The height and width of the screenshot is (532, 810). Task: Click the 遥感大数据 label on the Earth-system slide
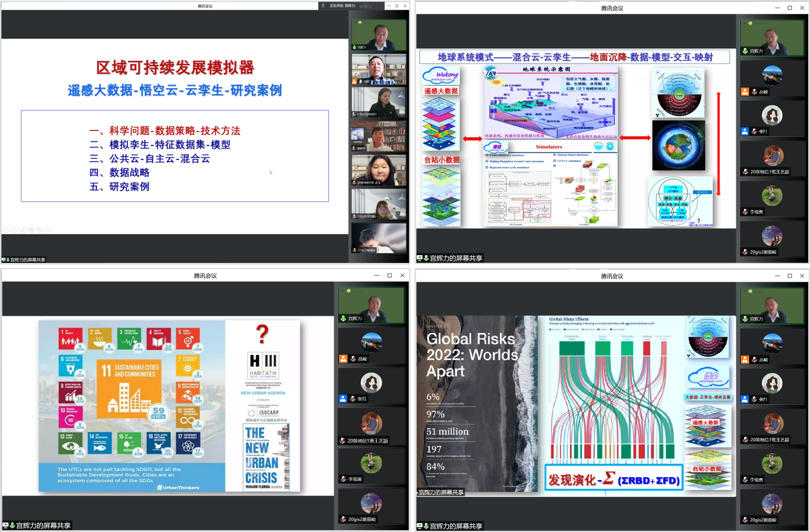coord(441,91)
